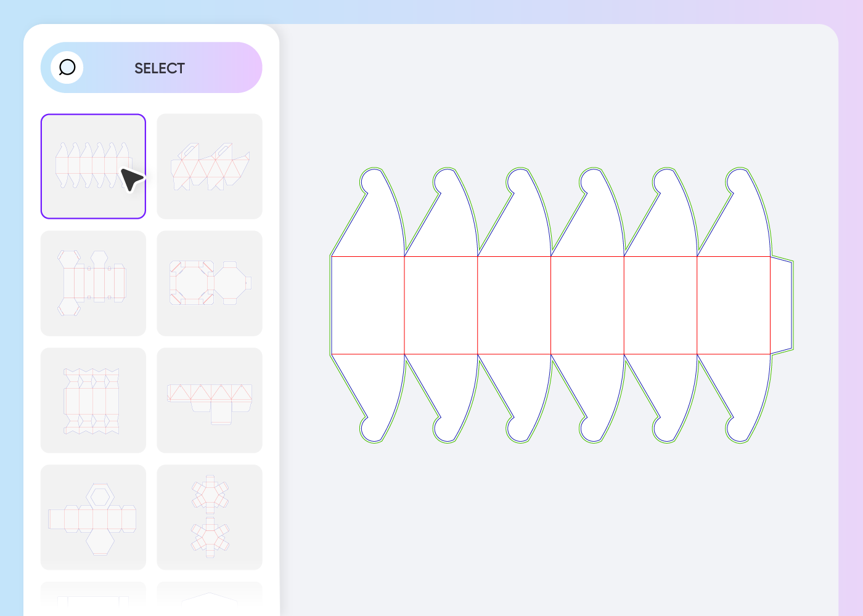Pick the double star-shaped dieline thumbnail
Image resolution: width=863 pixels, height=616 pixels.
(210, 517)
